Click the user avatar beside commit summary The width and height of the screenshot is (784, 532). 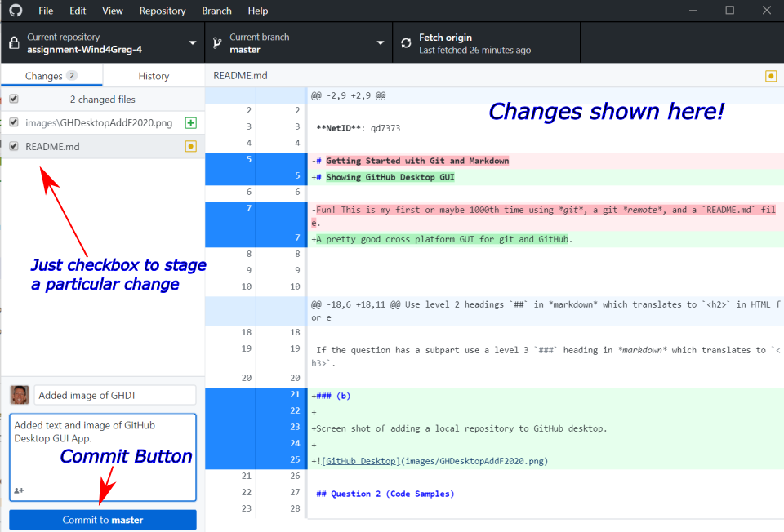click(20, 395)
